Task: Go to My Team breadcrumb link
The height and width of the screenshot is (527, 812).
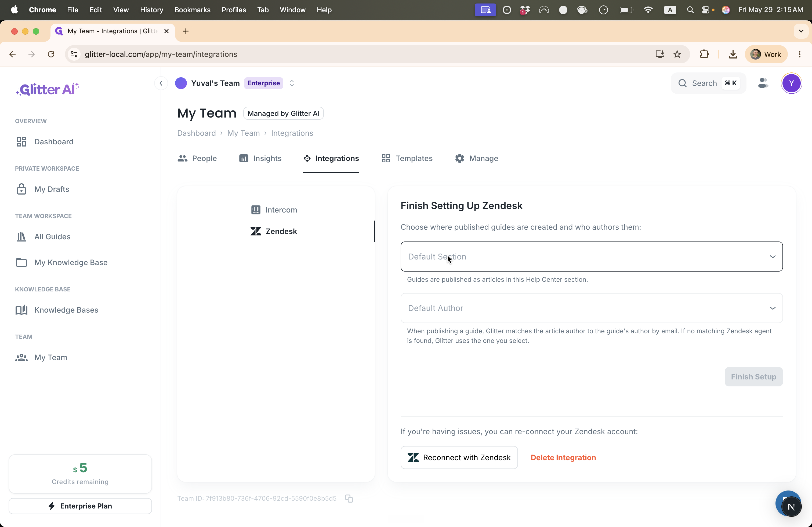Action: click(244, 133)
